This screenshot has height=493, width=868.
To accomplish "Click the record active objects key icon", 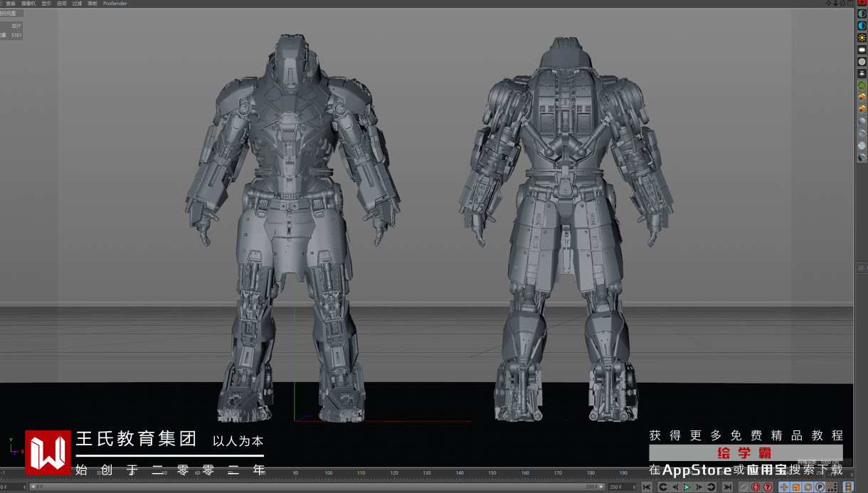I will click(x=744, y=487).
